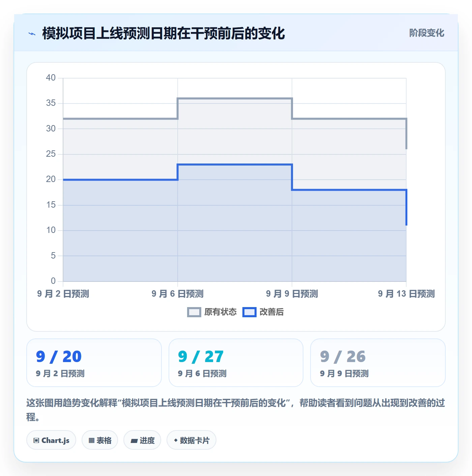Click the y-axis value 25
Viewport: 472px width, 476px height.
tap(51, 154)
